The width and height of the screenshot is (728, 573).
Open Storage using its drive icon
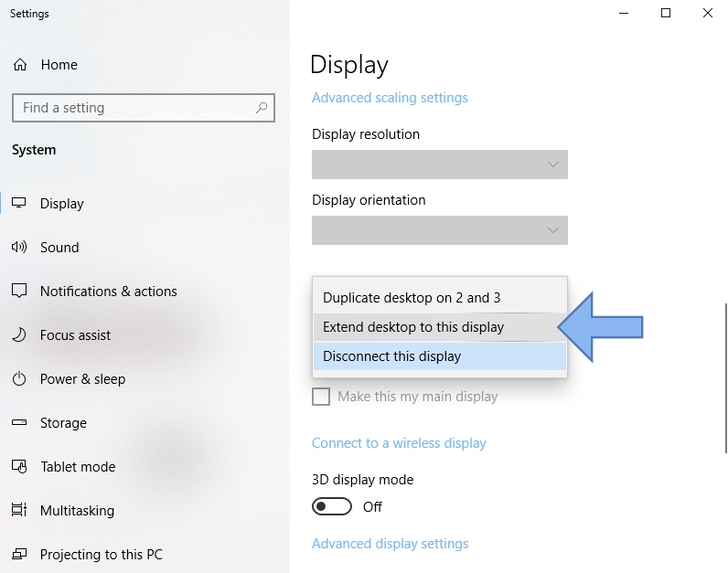point(19,422)
